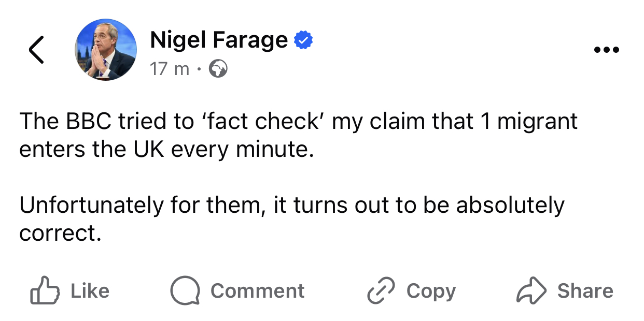Open the Nigel Farage profile name link
This screenshot has height=321, width=644.
click(219, 40)
